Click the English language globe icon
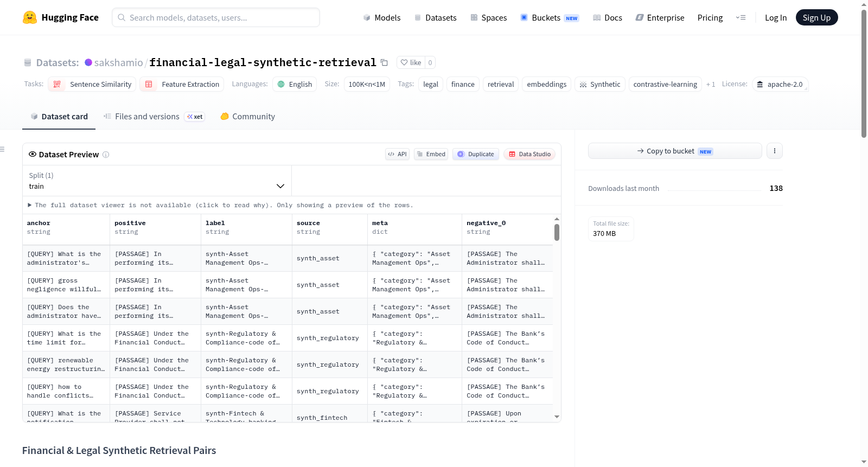Viewport: 868px width, 467px height. (281, 84)
